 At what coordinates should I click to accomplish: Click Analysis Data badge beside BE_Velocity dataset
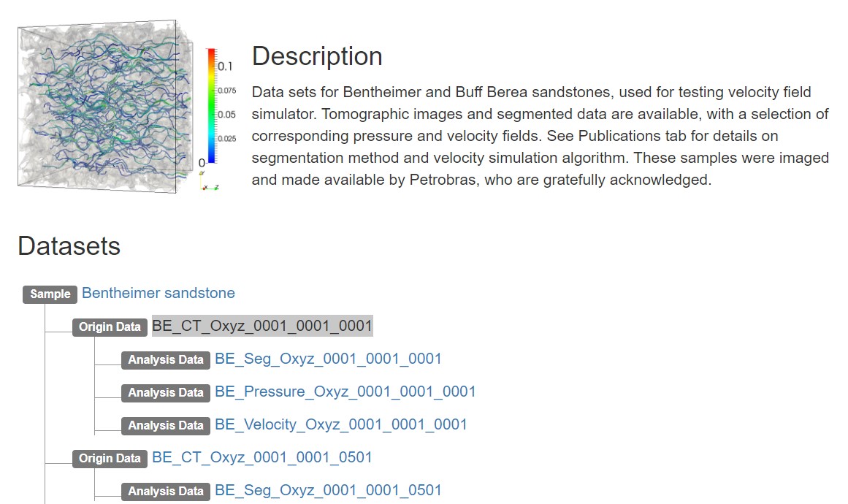click(166, 426)
